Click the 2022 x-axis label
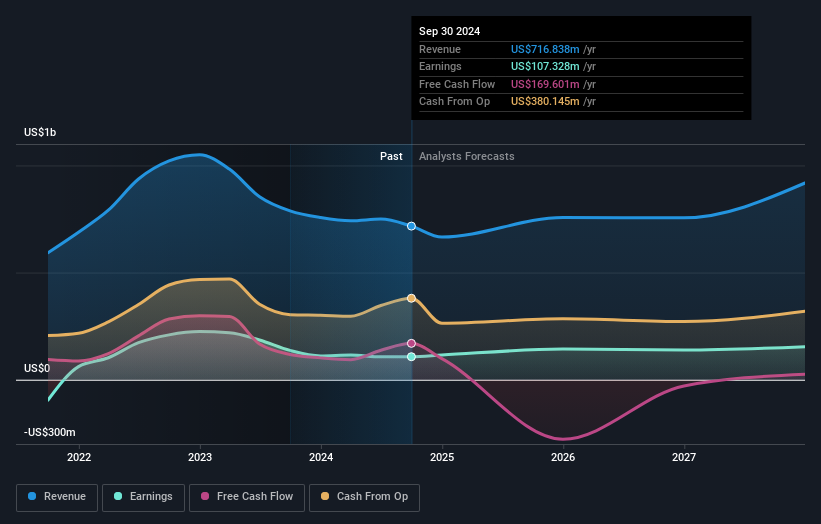This screenshot has width=821, height=524. [79, 457]
